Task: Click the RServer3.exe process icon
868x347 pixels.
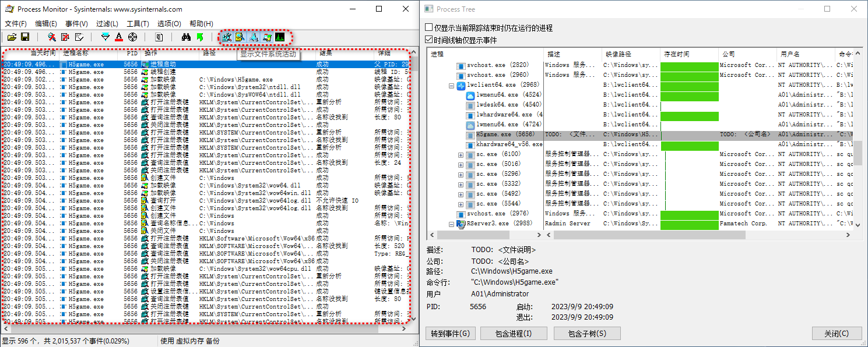Action: tap(461, 224)
